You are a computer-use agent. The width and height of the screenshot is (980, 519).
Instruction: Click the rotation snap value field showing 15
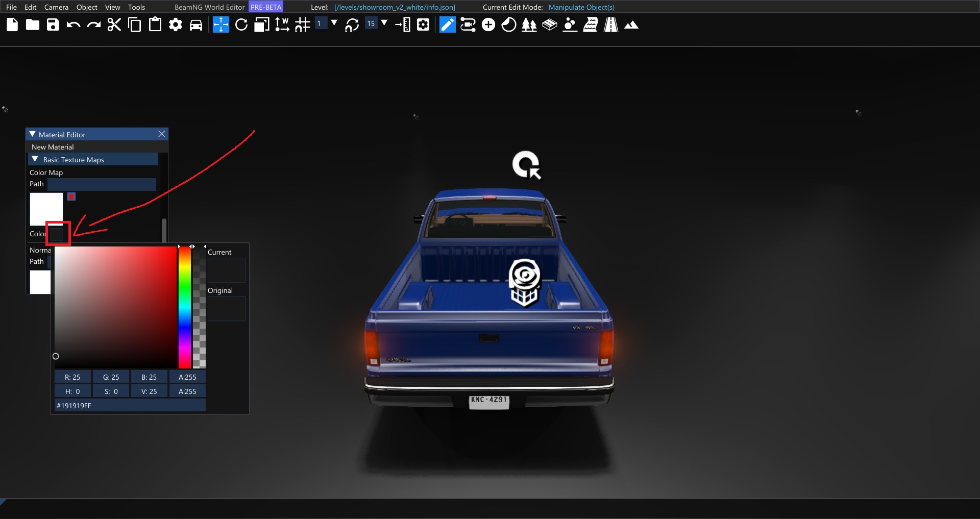[371, 23]
